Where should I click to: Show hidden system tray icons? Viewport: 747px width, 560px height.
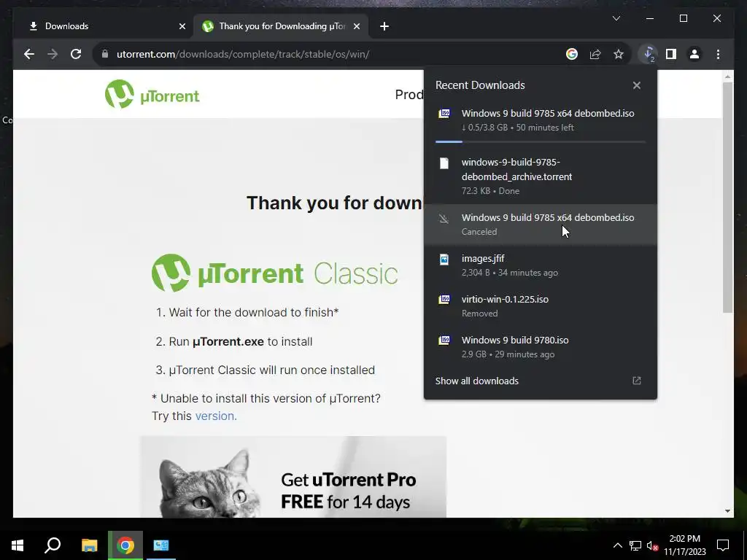tap(617, 545)
